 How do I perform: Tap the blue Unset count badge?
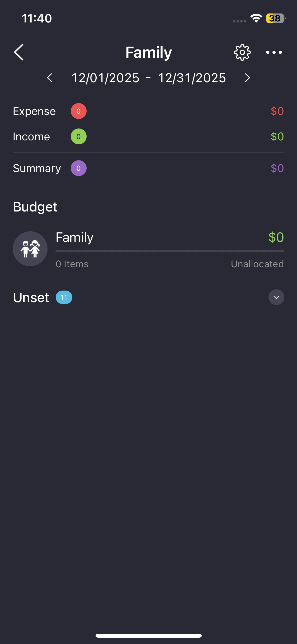point(64,297)
